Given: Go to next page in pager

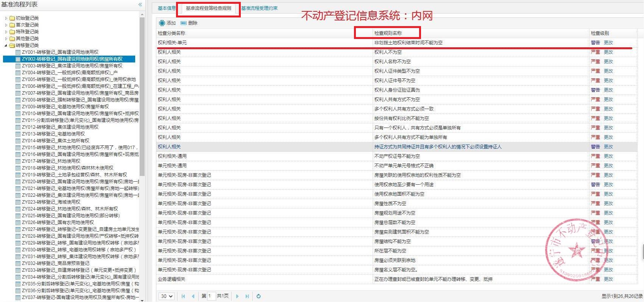Looking at the screenshot, I should (x=237, y=296).
